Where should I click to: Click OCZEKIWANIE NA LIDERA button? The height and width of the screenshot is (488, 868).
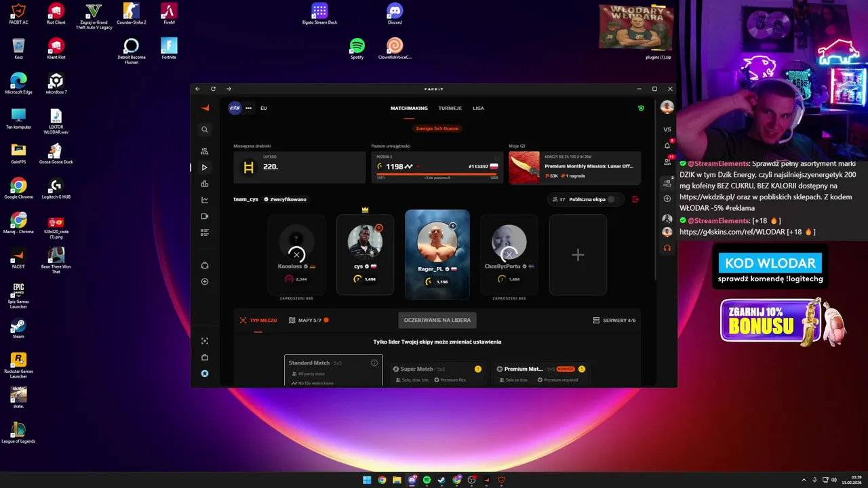437,320
